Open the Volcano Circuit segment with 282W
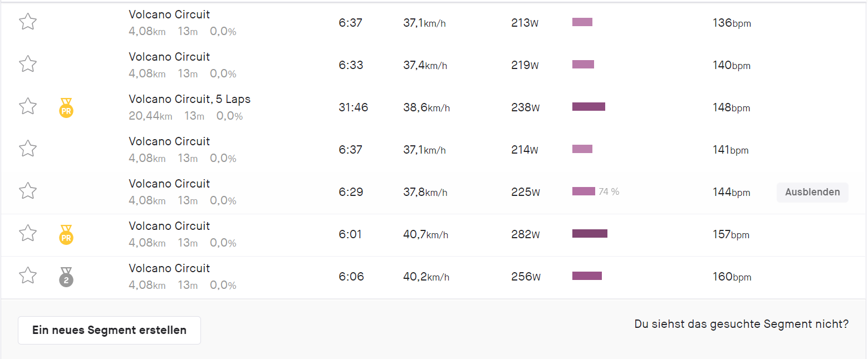Image resolution: width=868 pixels, height=359 pixels. coord(169,226)
